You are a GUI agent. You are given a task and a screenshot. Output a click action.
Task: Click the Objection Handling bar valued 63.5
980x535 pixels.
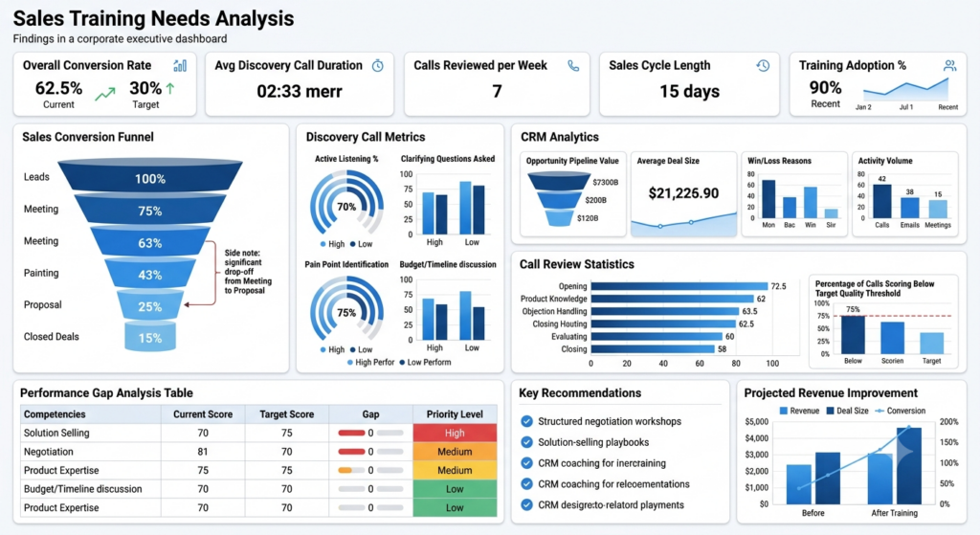pyautogui.click(x=665, y=311)
